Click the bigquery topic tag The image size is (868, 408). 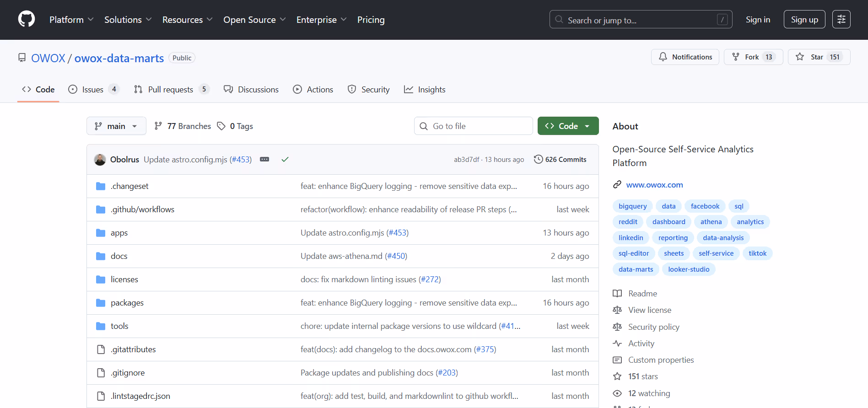click(632, 206)
